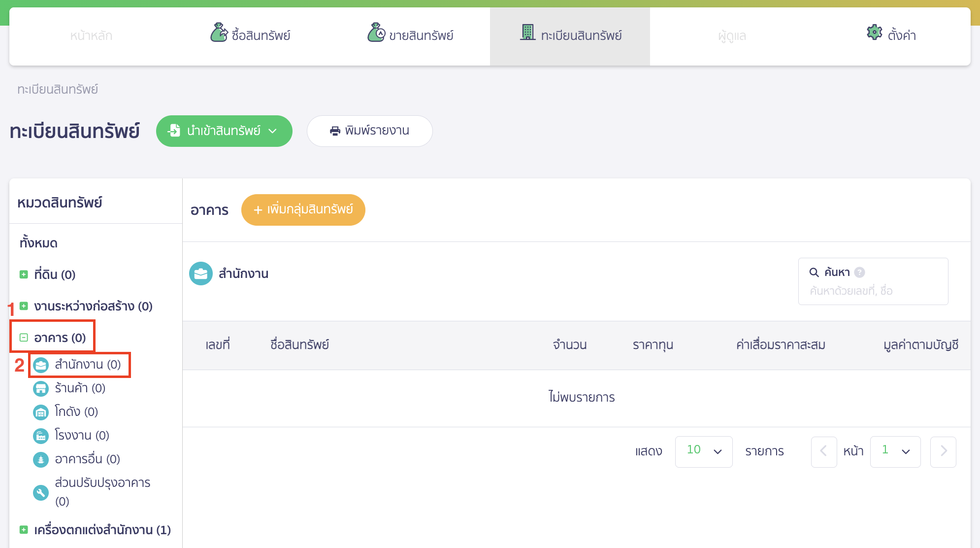Open the rows-per-page dropdown showing 10
Viewport: 980px width, 548px height.
coord(704,451)
